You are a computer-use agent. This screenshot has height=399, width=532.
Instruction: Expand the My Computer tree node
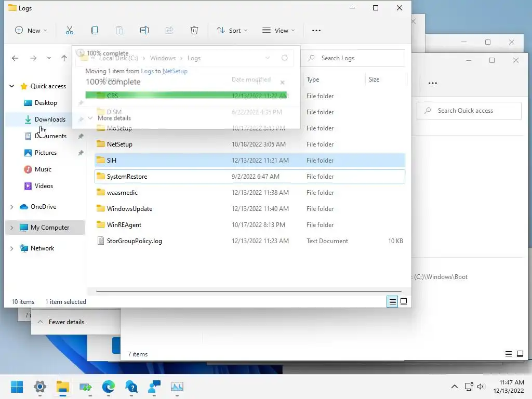[11, 228]
